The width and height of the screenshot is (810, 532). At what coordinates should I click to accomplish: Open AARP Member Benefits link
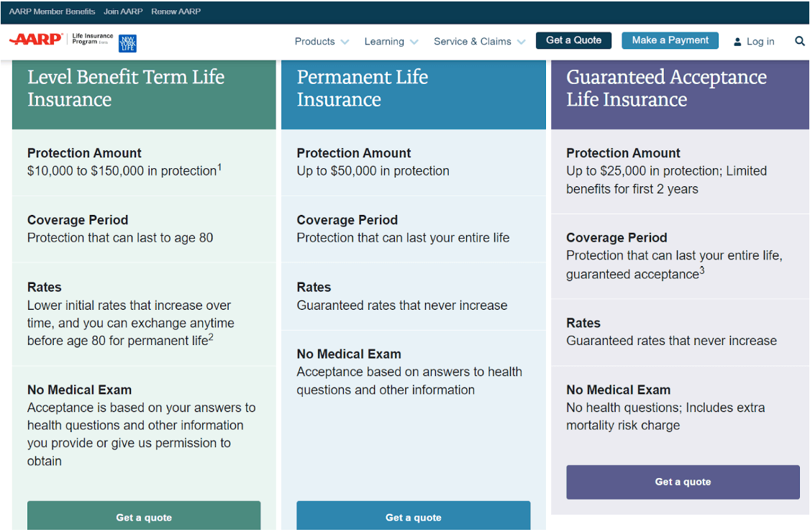(x=52, y=12)
